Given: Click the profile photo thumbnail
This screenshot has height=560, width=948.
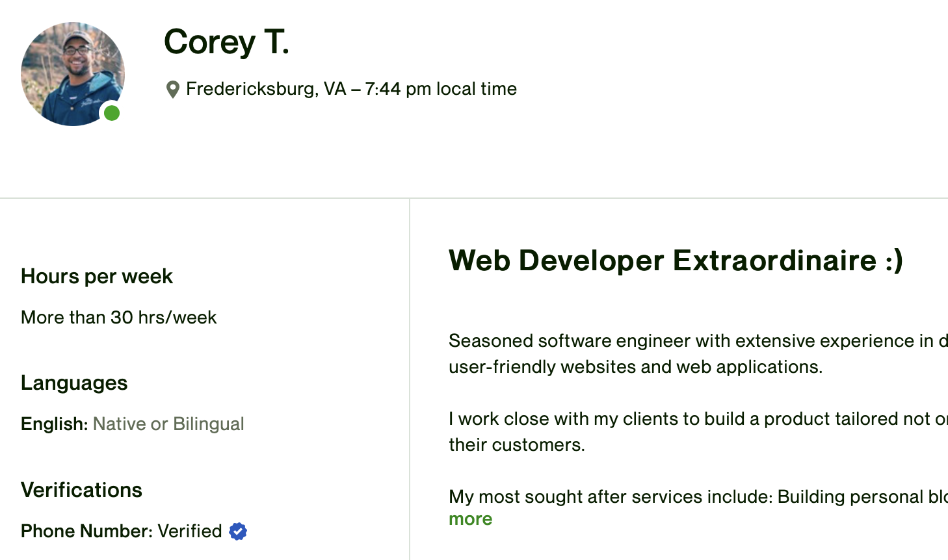Looking at the screenshot, I should (x=73, y=74).
